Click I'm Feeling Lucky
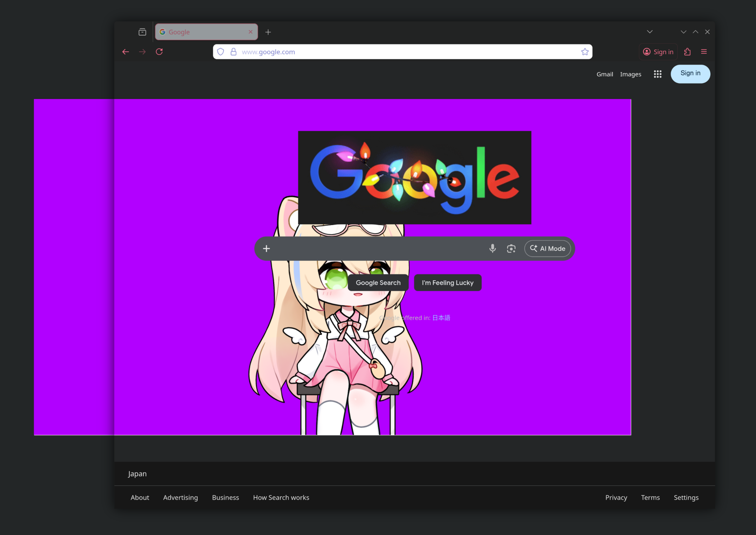This screenshot has height=535, width=756. pos(447,283)
